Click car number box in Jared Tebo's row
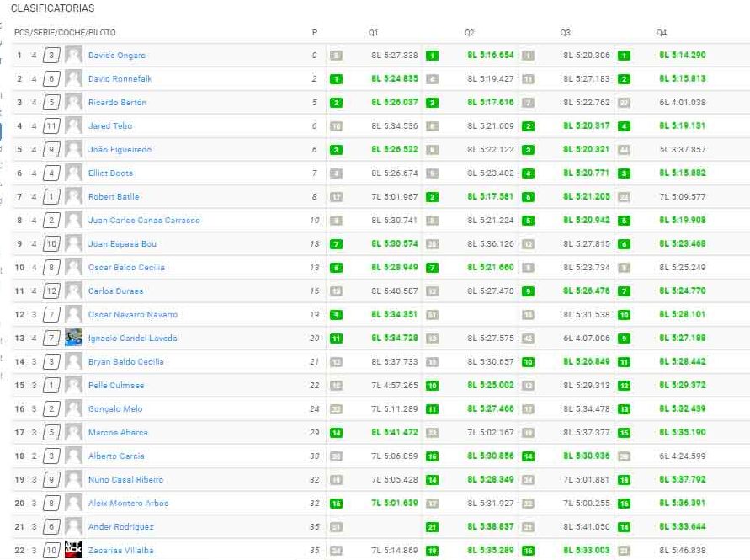 pos(51,126)
